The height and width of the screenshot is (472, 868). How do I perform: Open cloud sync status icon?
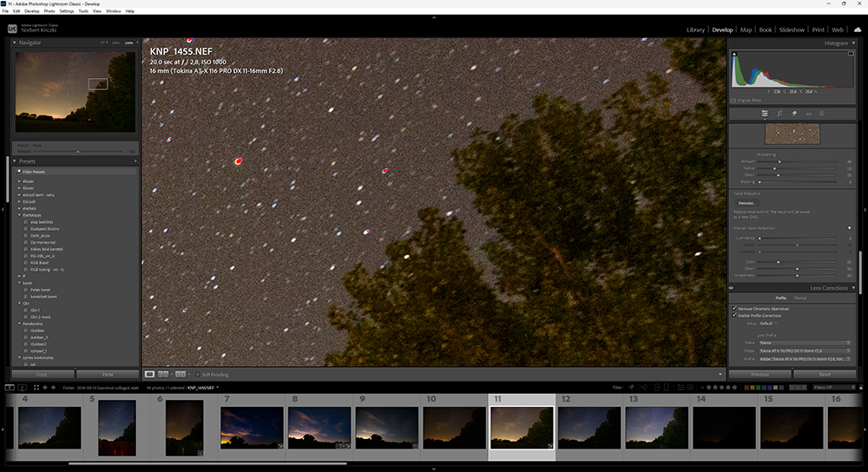(857, 29)
